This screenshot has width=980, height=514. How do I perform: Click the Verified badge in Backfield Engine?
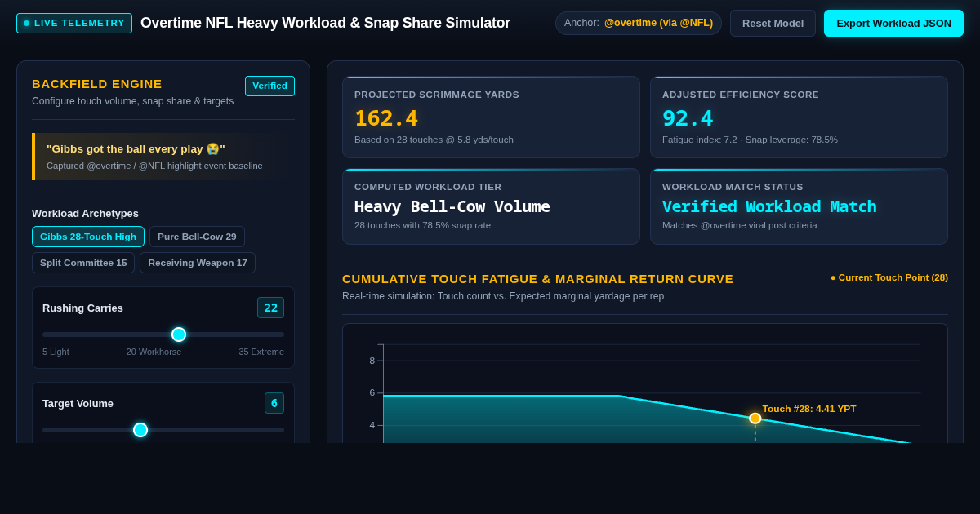pos(269,86)
